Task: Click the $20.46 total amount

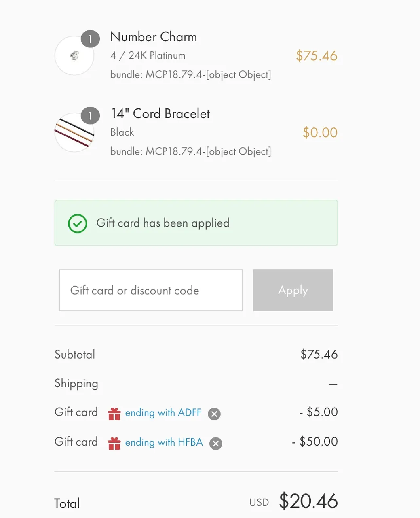Action: tap(308, 501)
